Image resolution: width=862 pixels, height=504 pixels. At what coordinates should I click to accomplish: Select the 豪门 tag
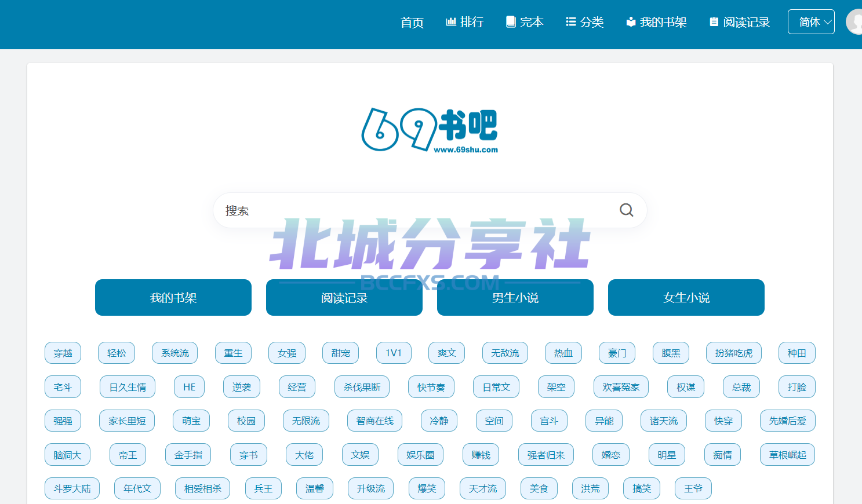(x=617, y=353)
